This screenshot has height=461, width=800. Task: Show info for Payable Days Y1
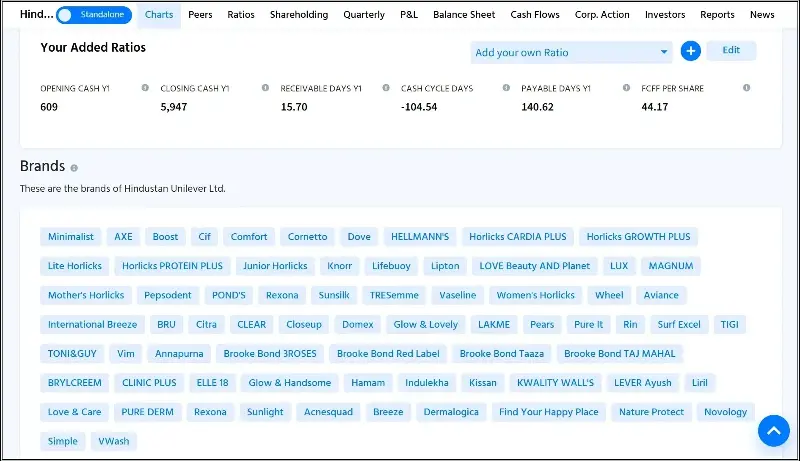[x=626, y=88]
